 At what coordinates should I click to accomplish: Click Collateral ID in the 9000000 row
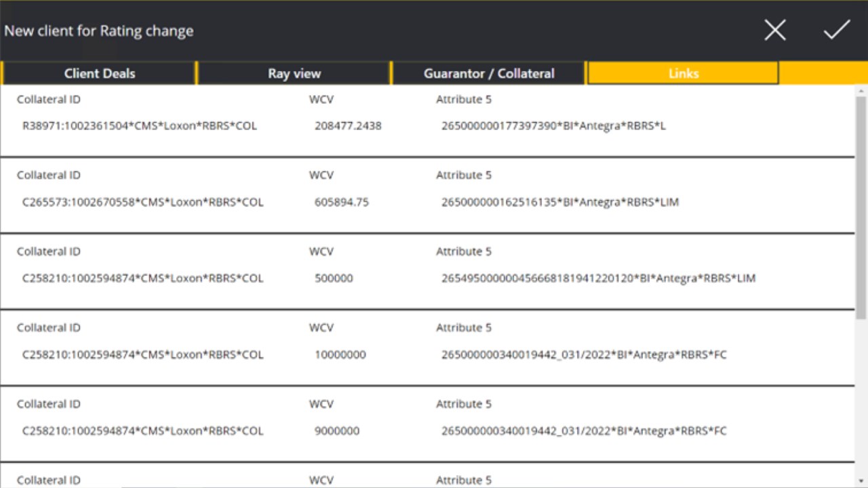pyautogui.click(x=142, y=430)
